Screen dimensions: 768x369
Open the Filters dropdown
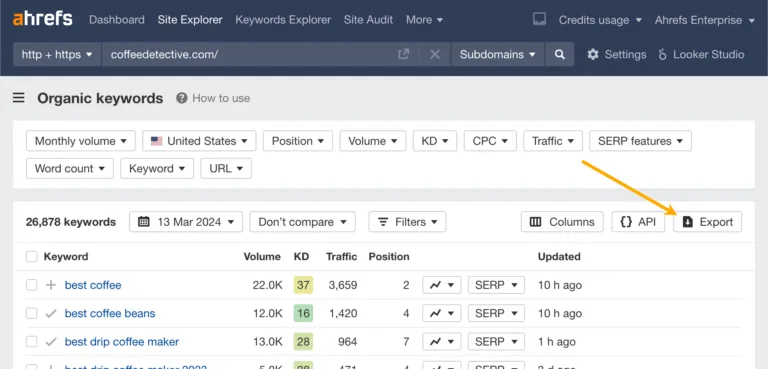(408, 222)
